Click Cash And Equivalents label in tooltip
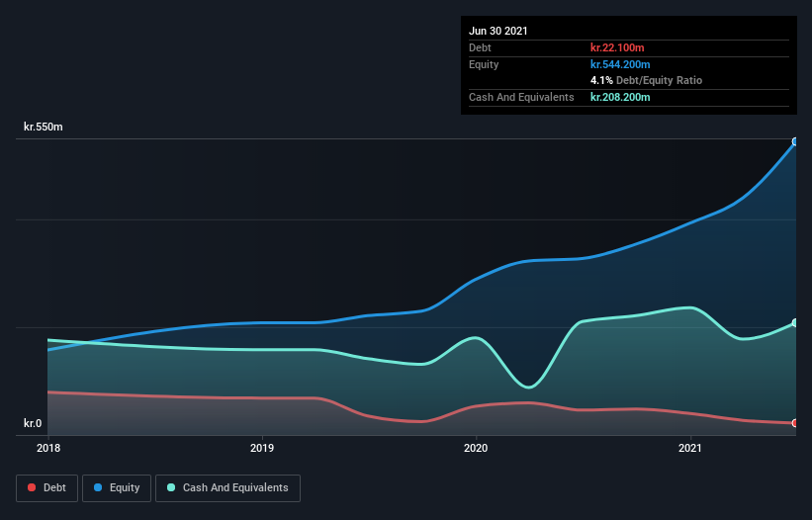This screenshot has height=520, width=812. click(521, 97)
